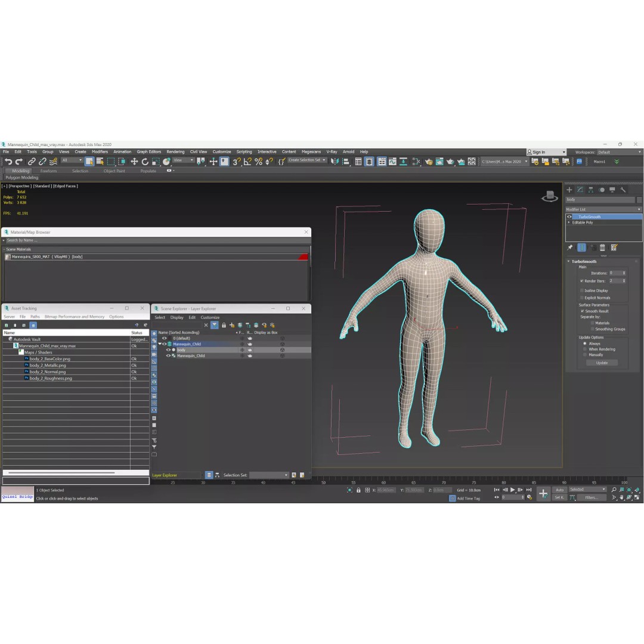Open Create Selection Set dropdown

307,160
